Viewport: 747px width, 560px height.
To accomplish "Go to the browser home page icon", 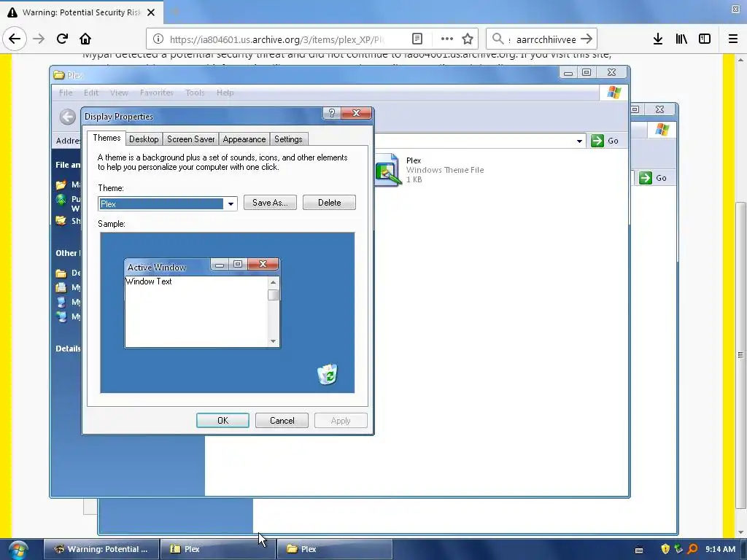I will pos(85,39).
